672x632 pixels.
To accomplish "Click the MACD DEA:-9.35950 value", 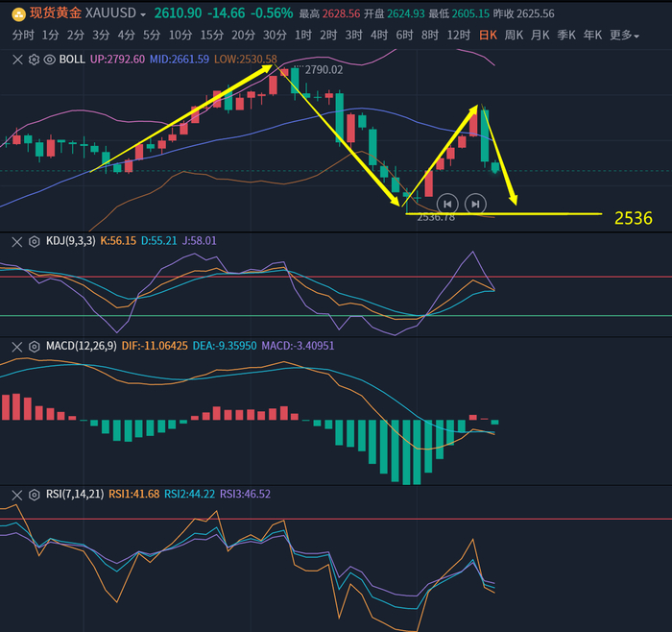I will (225, 346).
